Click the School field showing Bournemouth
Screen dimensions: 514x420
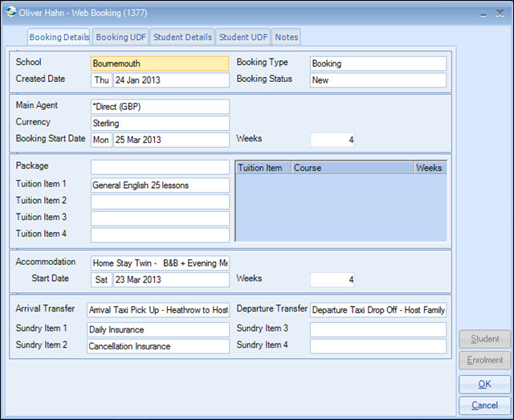coord(160,63)
